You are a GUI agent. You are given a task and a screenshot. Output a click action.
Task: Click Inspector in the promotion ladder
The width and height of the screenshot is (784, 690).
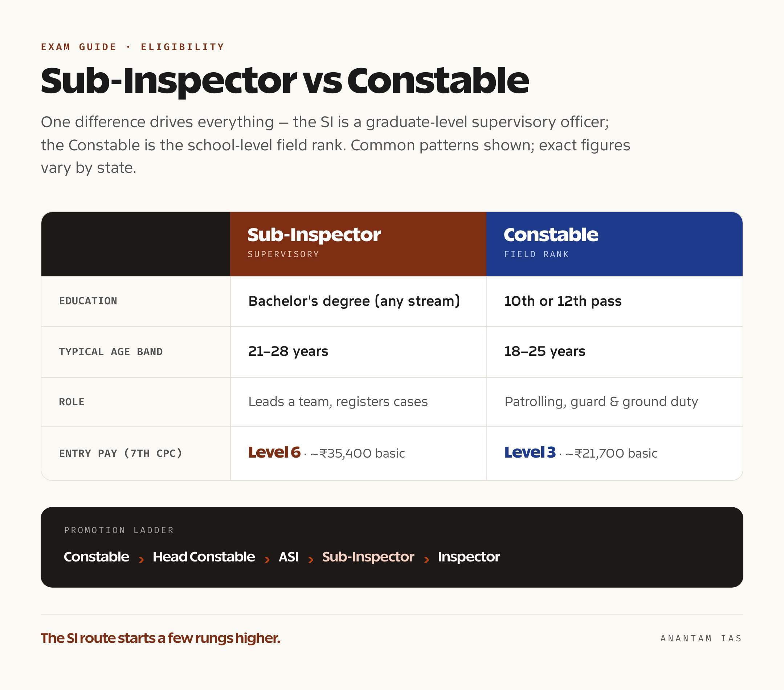[x=469, y=557]
